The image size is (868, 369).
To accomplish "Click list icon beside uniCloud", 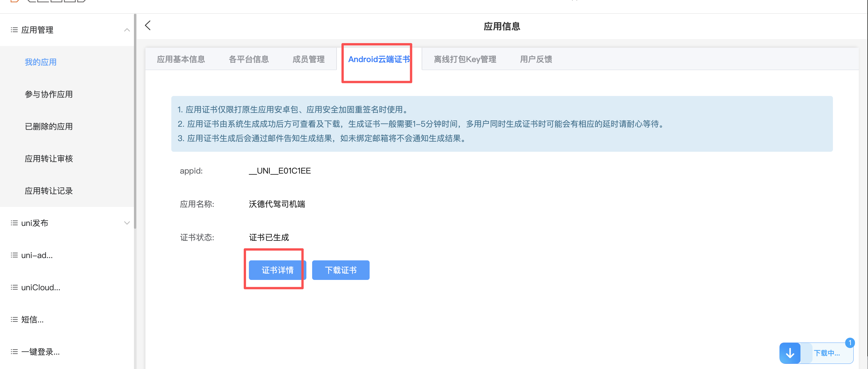I will pyautogui.click(x=14, y=287).
